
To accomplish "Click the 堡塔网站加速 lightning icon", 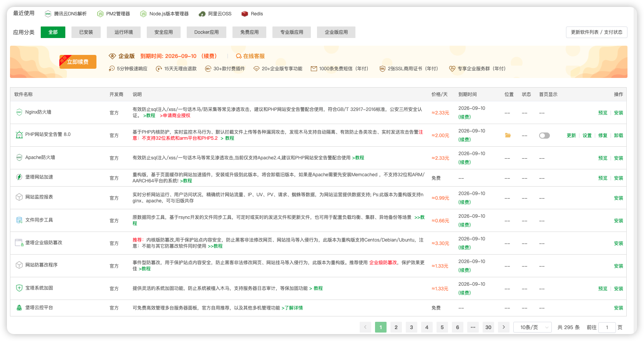I will (x=19, y=177).
